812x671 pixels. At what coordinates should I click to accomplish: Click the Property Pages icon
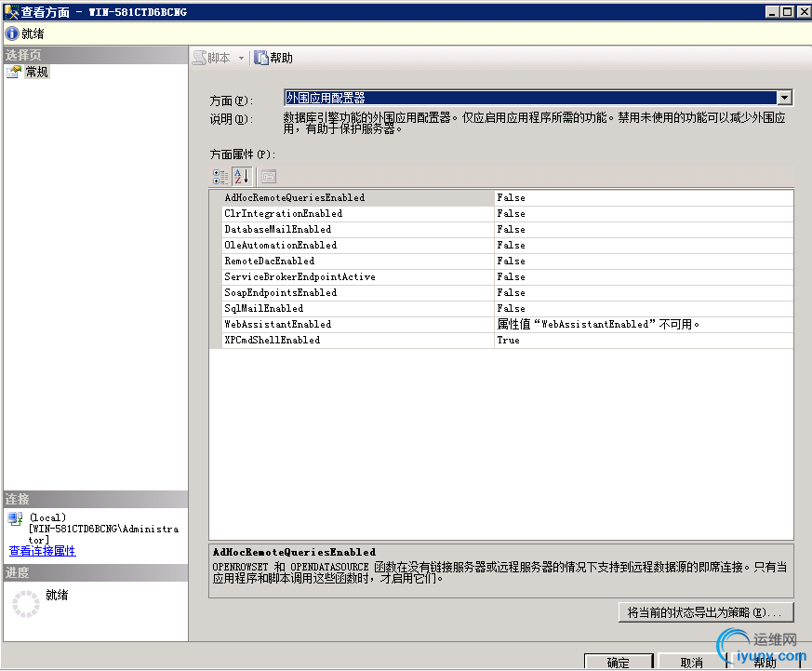[268, 177]
